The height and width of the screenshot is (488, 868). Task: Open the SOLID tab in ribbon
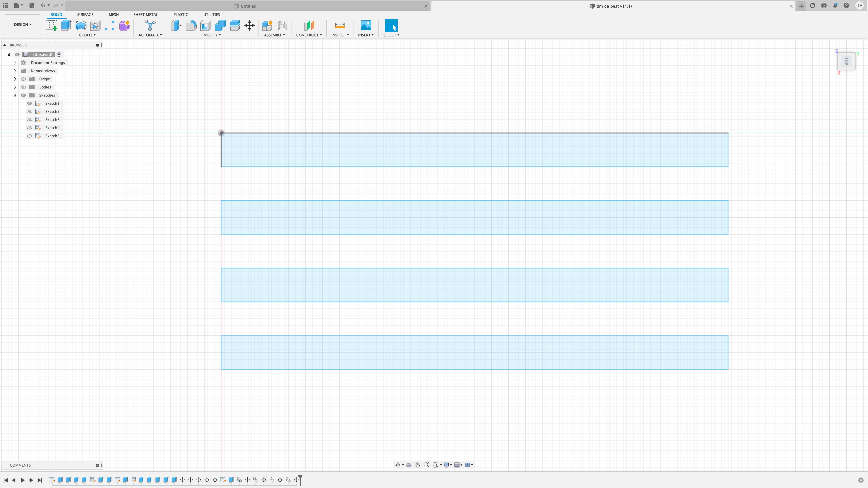[x=56, y=14]
